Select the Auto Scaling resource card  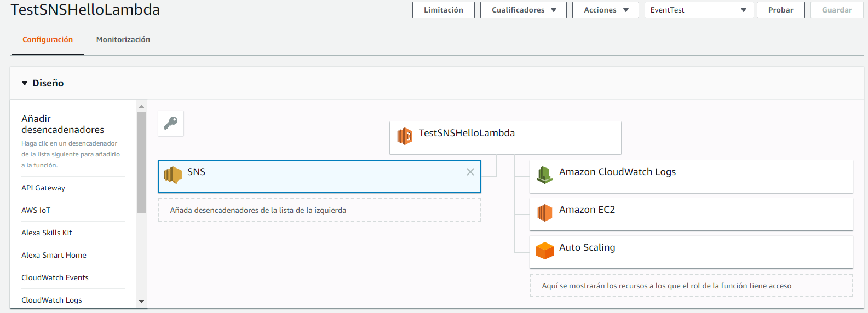(691, 252)
